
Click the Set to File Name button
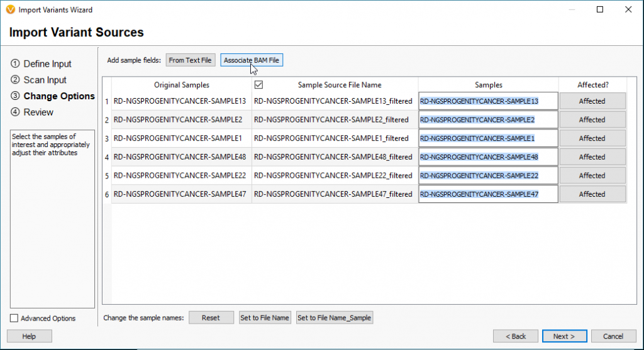tap(265, 317)
